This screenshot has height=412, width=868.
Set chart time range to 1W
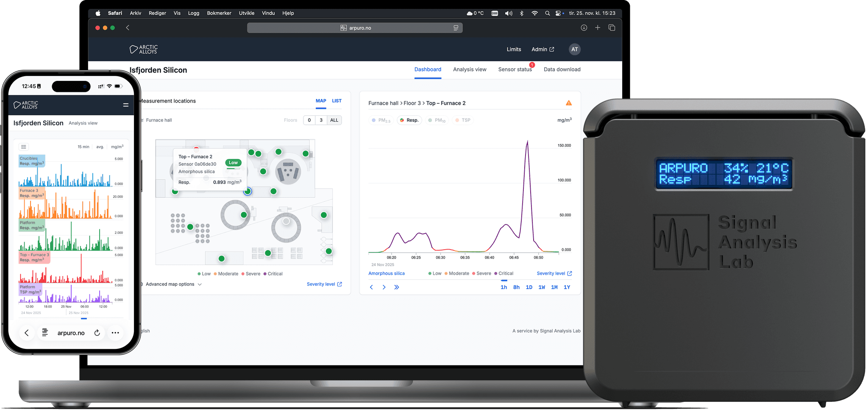click(542, 287)
